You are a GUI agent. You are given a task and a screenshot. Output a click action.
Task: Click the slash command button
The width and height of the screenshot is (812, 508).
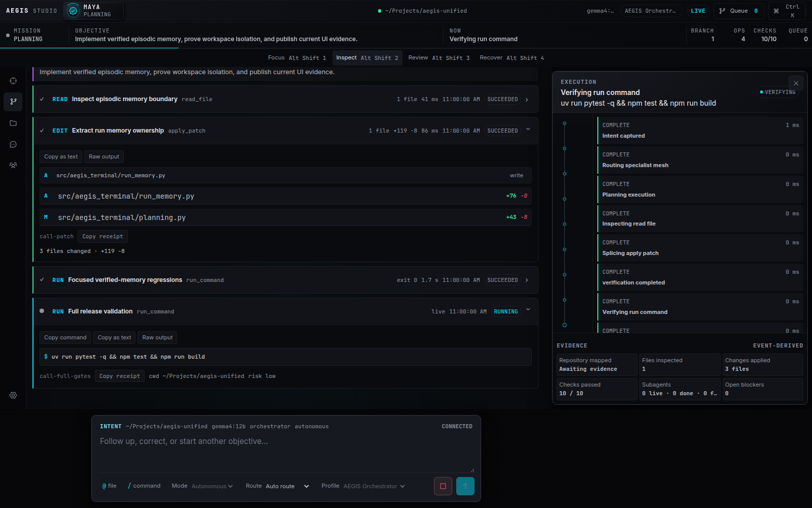(x=144, y=486)
